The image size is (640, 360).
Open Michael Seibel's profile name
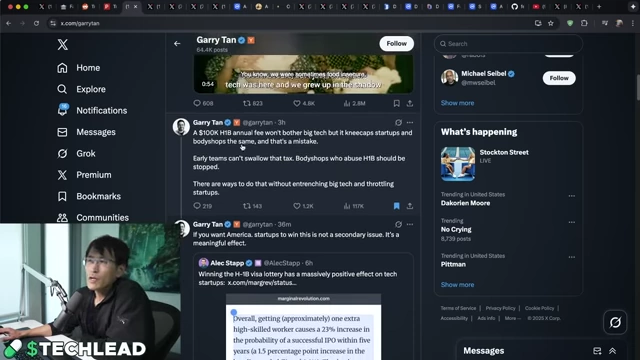pyautogui.click(x=483, y=73)
